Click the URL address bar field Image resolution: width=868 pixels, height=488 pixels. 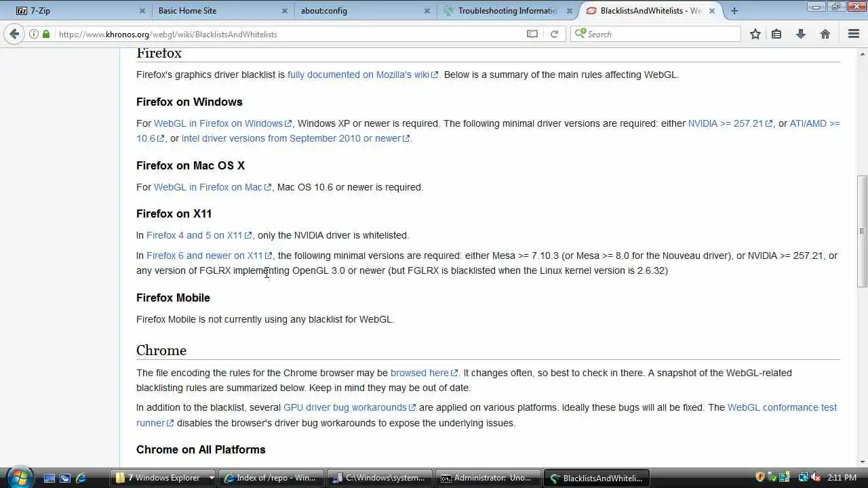(x=288, y=34)
